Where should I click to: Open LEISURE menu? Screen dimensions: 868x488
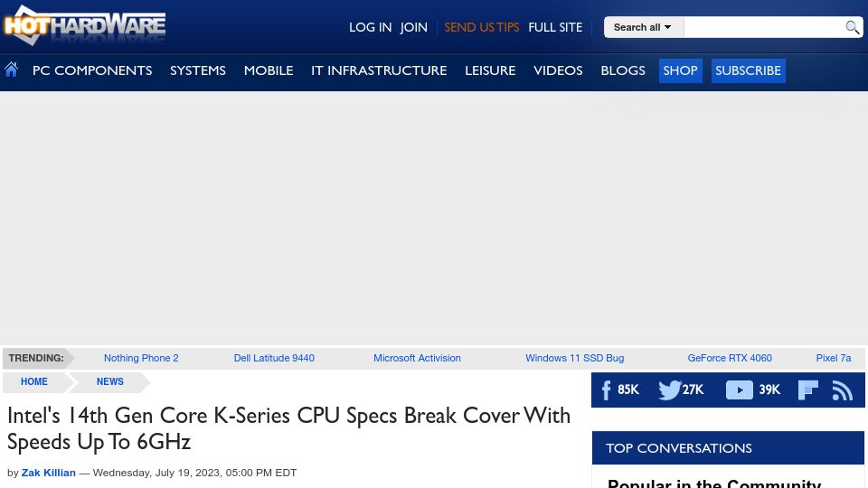[x=490, y=70]
